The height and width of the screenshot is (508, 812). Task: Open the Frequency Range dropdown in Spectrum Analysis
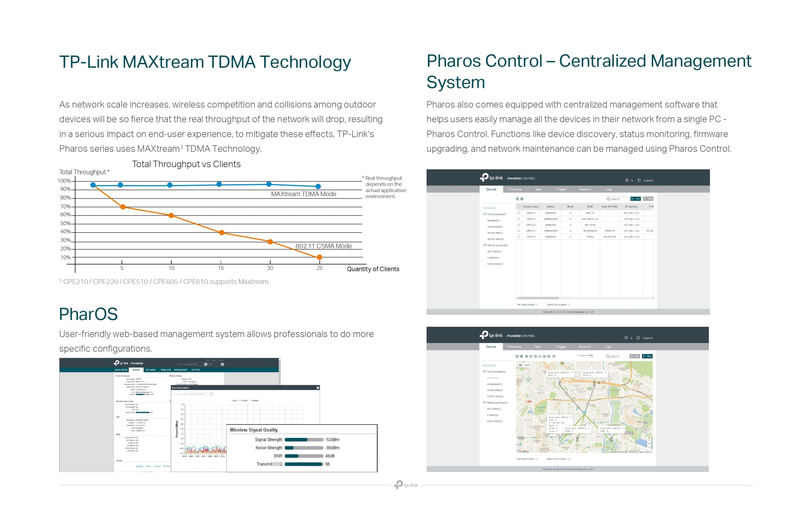[201, 394]
